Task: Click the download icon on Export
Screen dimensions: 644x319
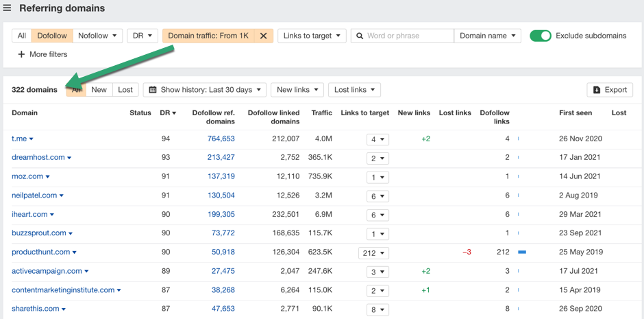Action: 597,90
